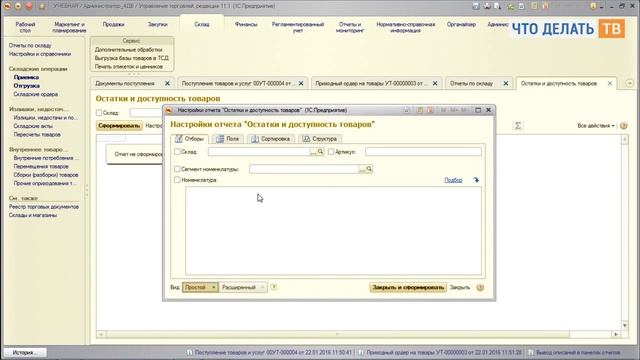Open the Отборы tab in settings

[189, 139]
